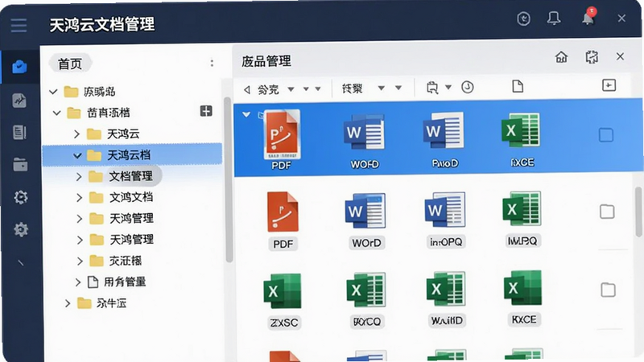Open the highlighted PDF file icon

[281, 134]
